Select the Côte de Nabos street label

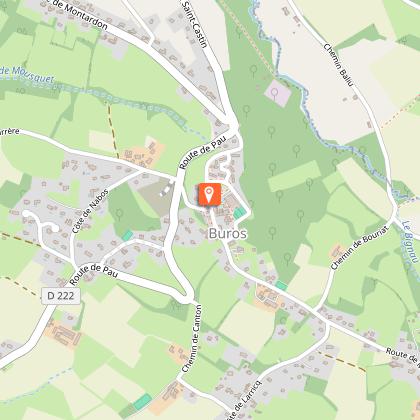point(90,211)
